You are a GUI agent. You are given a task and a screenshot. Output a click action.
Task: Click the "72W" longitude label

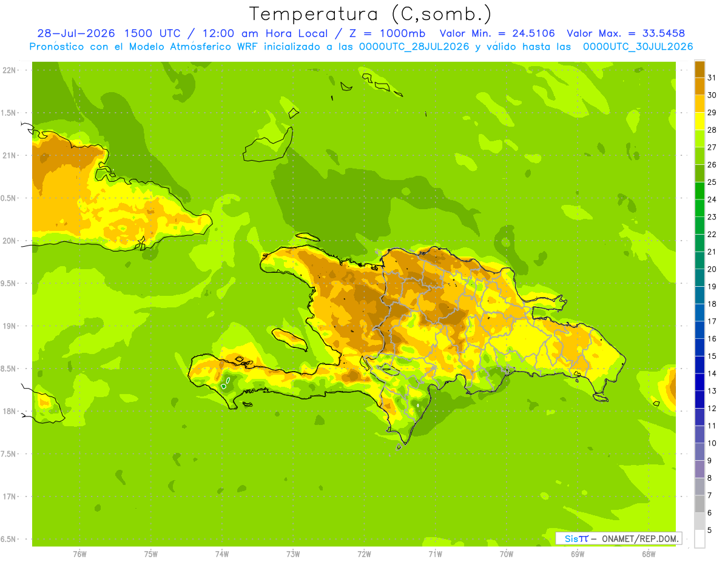(x=364, y=554)
